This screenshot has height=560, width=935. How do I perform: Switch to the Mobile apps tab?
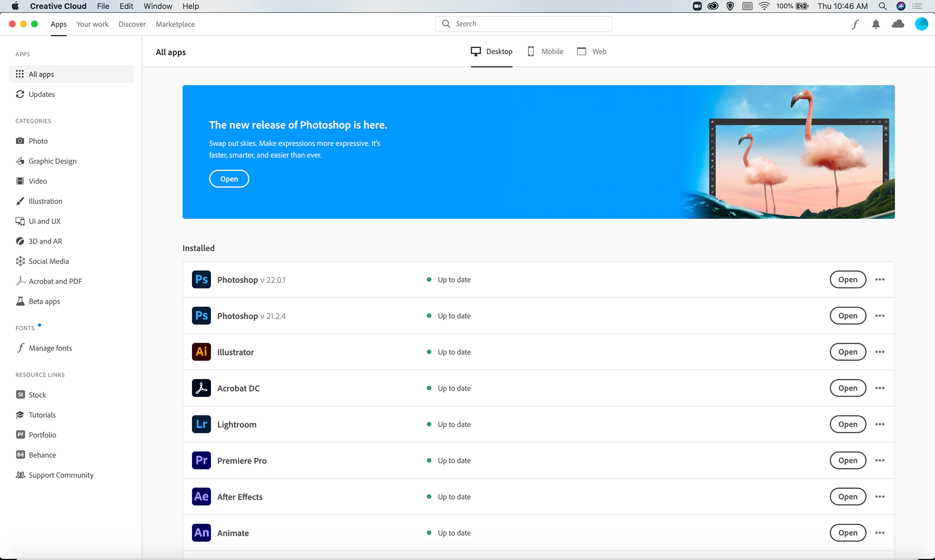click(545, 51)
